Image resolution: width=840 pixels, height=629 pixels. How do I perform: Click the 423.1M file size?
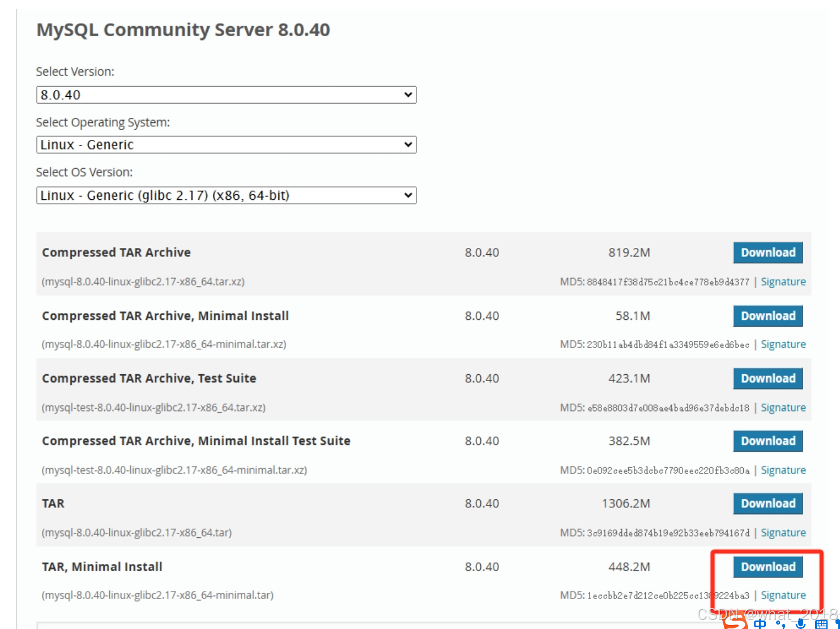tap(629, 378)
